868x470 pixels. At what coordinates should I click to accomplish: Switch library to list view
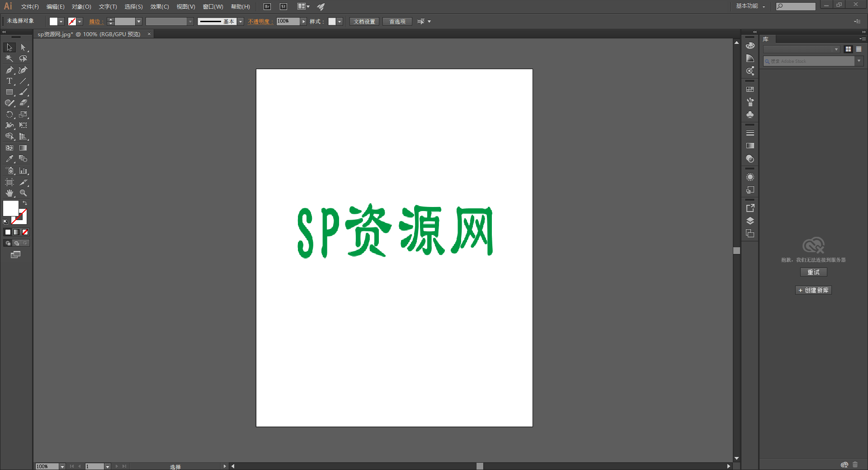point(859,49)
